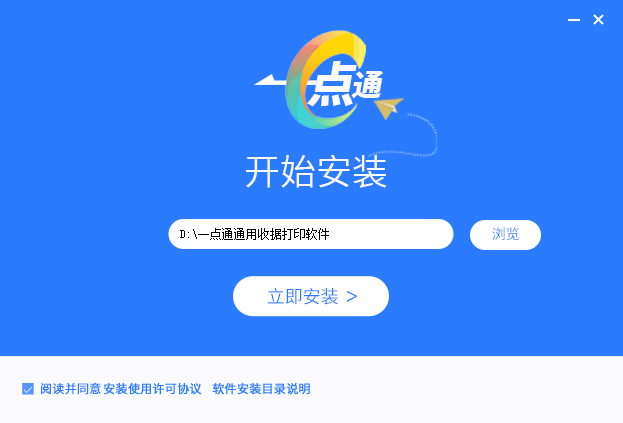Open the 安装使用许可协议 license link
The width and height of the screenshot is (623, 423).
pyautogui.click(x=153, y=389)
